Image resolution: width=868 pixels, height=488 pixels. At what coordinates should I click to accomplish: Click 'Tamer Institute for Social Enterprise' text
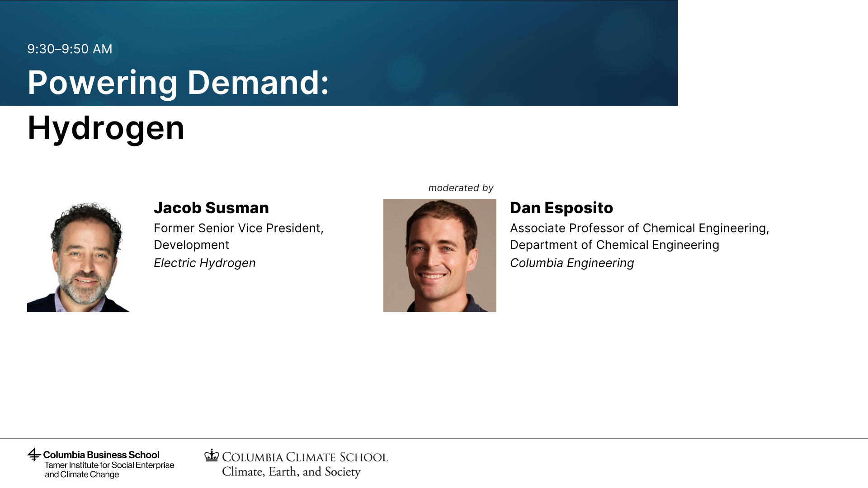(x=109, y=465)
